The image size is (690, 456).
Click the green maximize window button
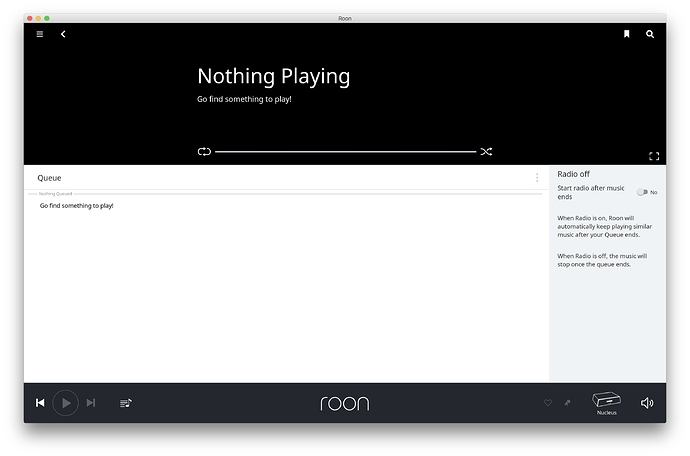coord(47,18)
